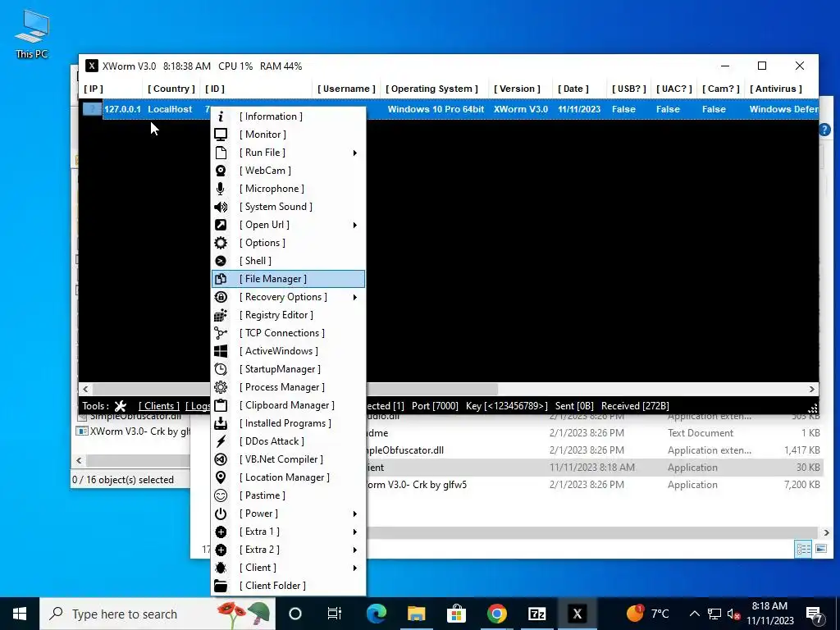Click the VB.Net Compiler icon
840x630 pixels.
tap(221, 459)
